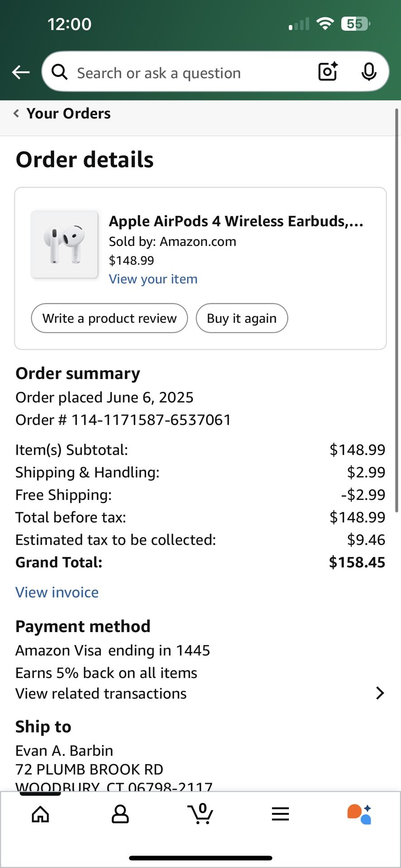Tap the search input field

181,72
